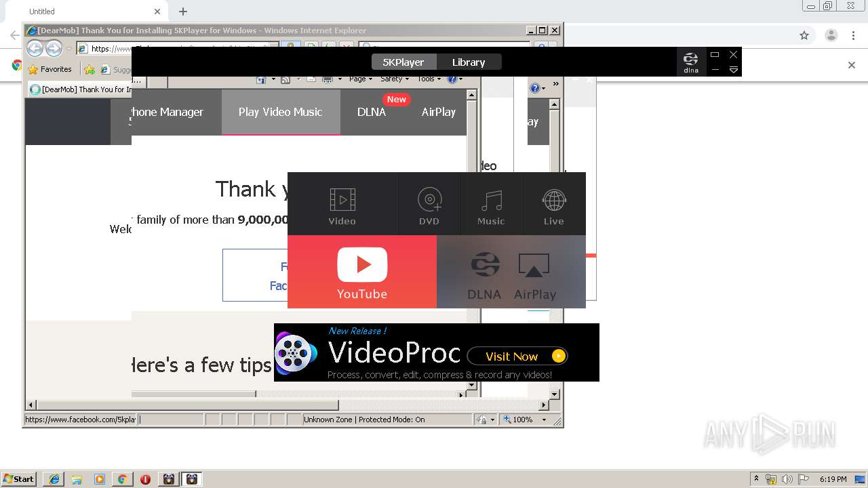The height and width of the screenshot is (488, 868).
Task: Dismiss the Chrome infobar with X
Action: coord(852,65)
